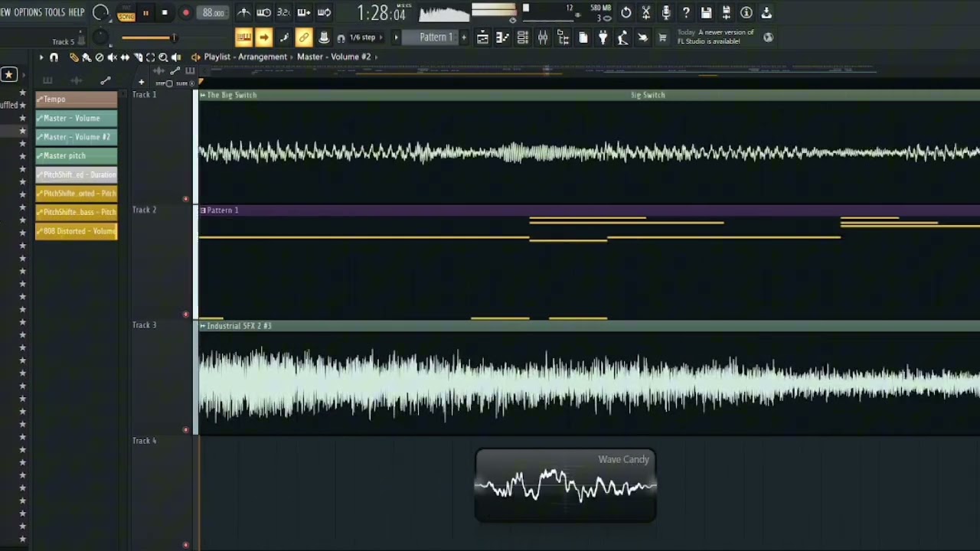Toggle Pat/Song mode switch

pyautogui.click(x=126, y=14)
